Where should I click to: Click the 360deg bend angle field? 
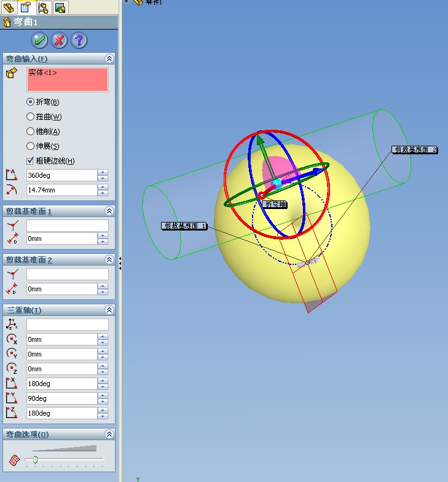[61, 175]
